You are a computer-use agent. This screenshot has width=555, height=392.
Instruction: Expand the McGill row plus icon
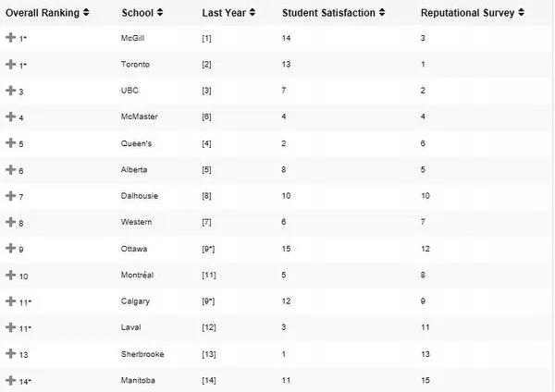click(10, 37)
